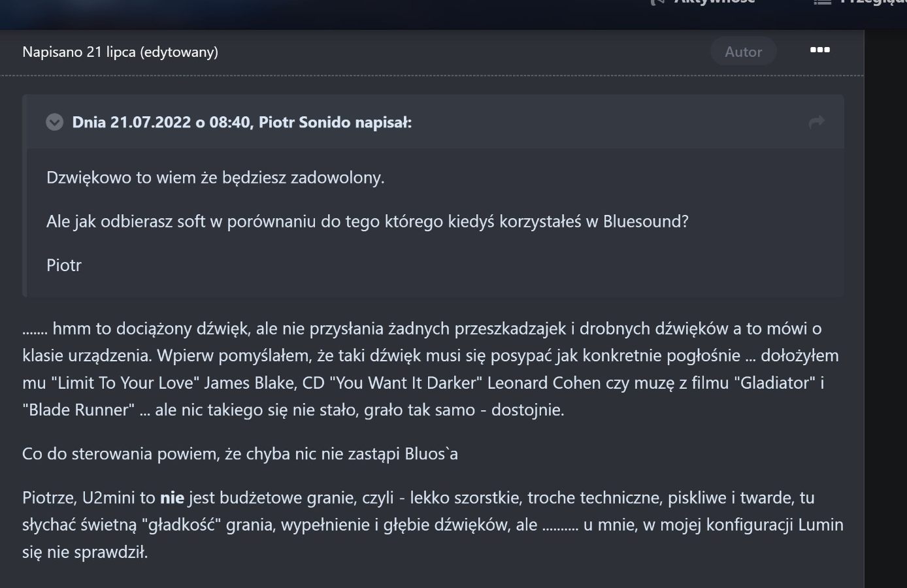Click the bold word 'nie' in the post

[172, 498]
